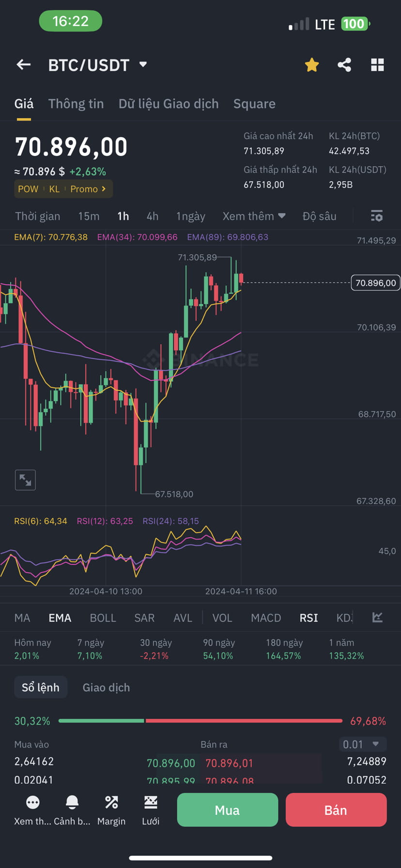This screenshot has height=868, width=401.
Task: Toggle the VOL indicator on
Action: pyautogui.click(x=222, y=618)
